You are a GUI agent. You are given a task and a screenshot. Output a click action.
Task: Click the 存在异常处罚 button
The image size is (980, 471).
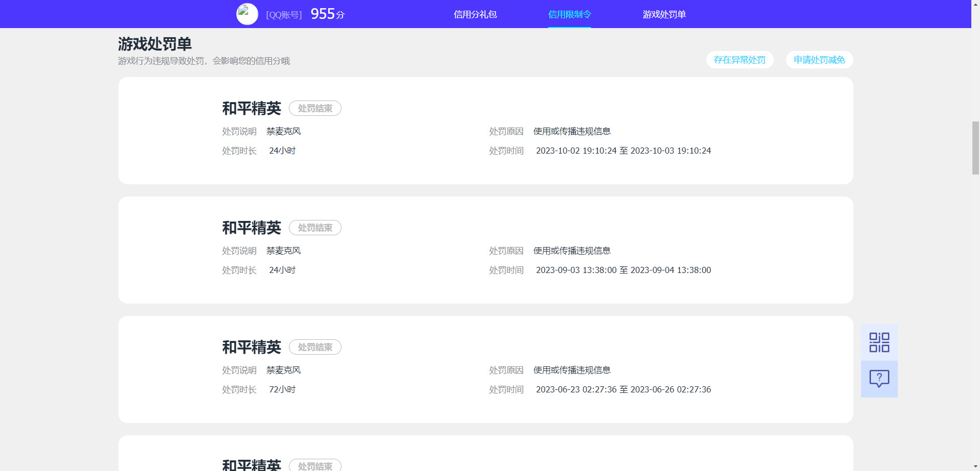(740, 60)
